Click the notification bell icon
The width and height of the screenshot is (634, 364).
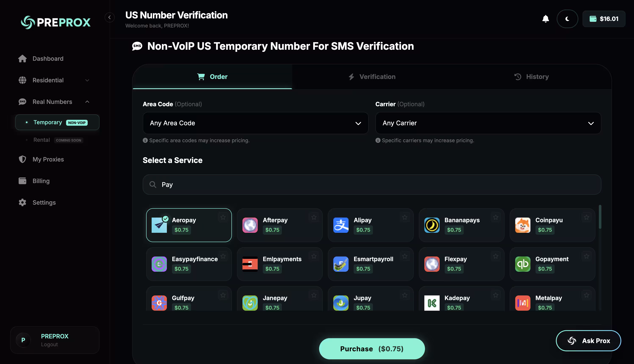click(545, 19)
